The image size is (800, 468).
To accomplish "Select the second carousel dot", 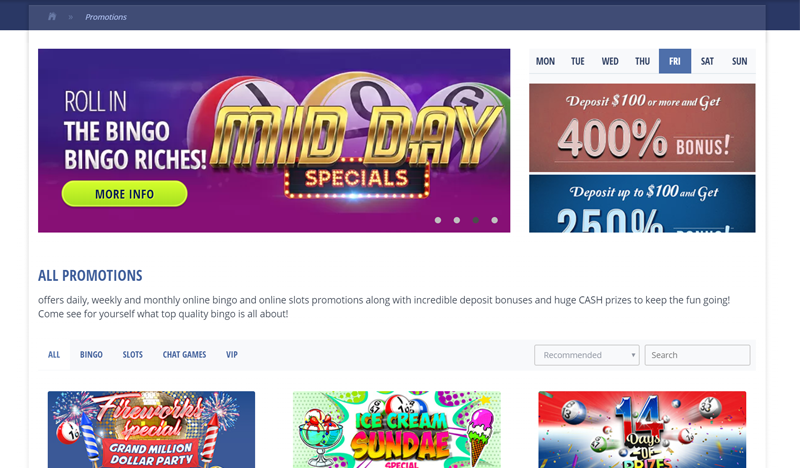I will click(x=457, y=220).
